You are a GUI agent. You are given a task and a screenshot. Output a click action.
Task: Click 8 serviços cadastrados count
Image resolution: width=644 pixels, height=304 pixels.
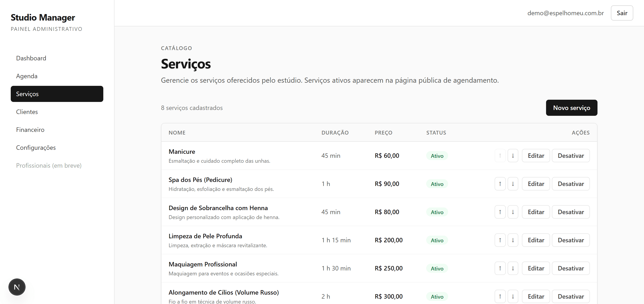pyautogui.click(x=192, y=108)
